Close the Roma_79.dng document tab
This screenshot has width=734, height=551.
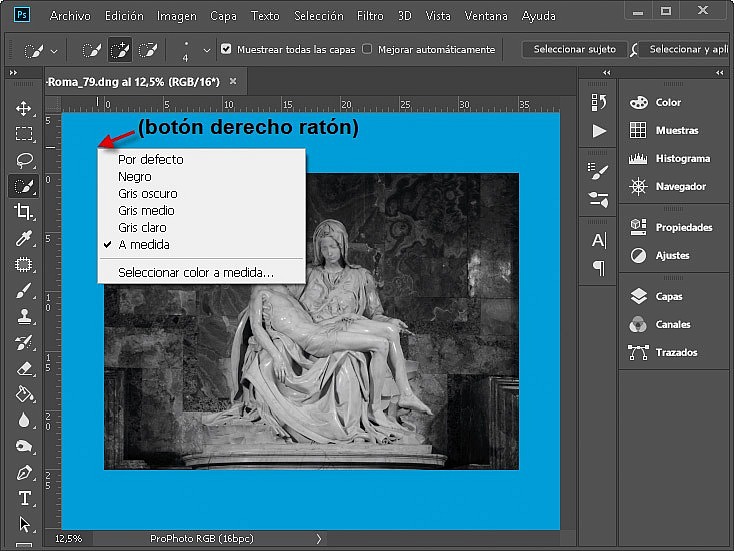point(233,81)
